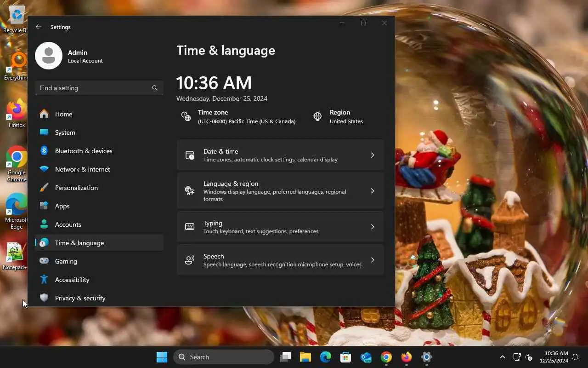Click the taskbar Search box
Viewport: 588px width, 368px height.
click(224, 357)
